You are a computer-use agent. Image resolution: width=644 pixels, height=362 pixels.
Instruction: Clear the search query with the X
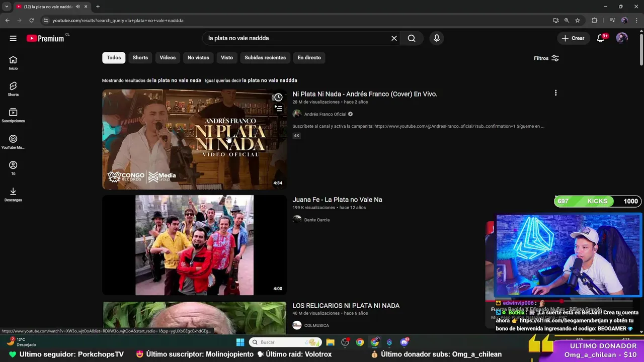pyautogui.click(x=394, y=38)
